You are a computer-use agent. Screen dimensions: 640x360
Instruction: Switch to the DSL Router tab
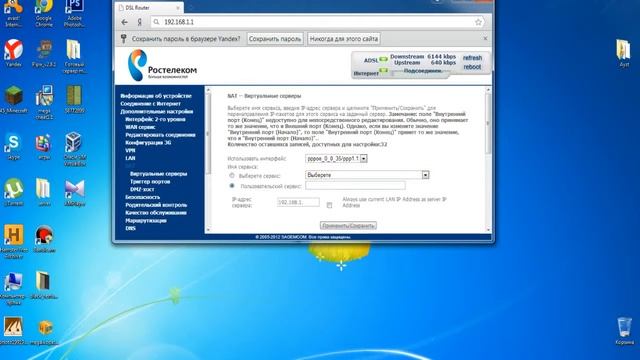(149, 8)
